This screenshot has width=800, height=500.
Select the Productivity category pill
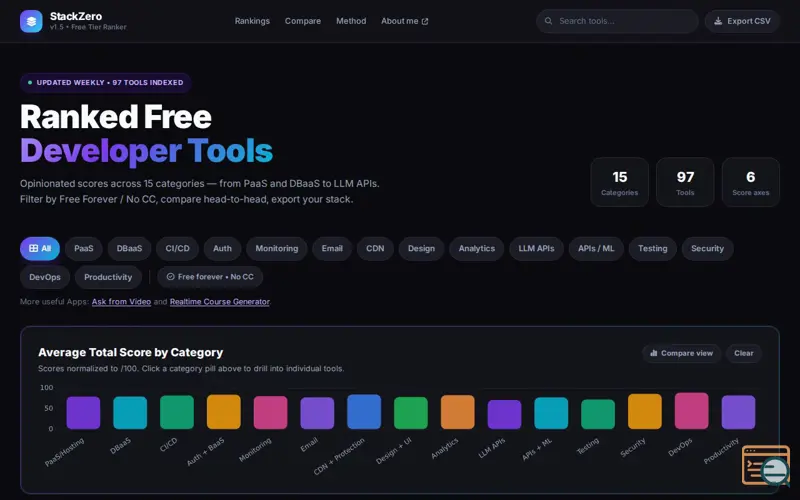pyautogui.click(x=108, y=277)
